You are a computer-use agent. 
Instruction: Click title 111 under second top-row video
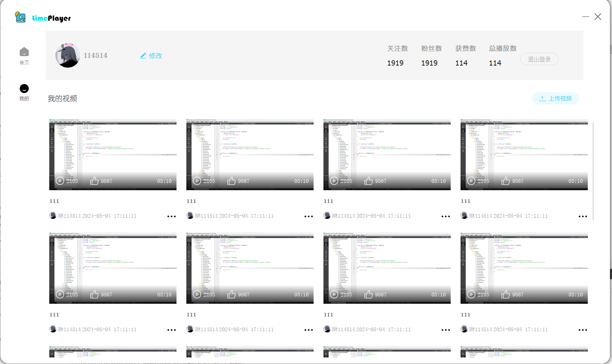click(x=191, y=201)
